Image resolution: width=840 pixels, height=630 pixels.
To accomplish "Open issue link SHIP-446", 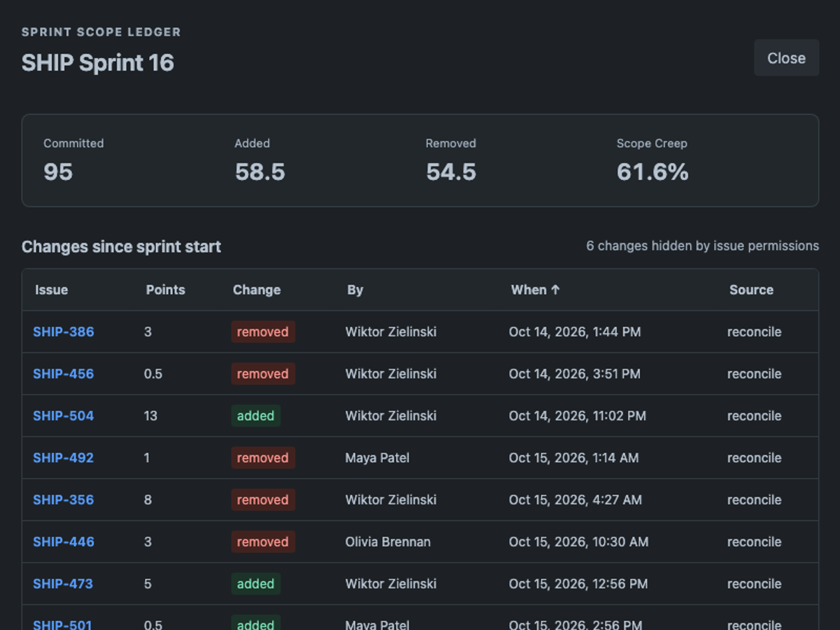I will (x=64, y=542).
